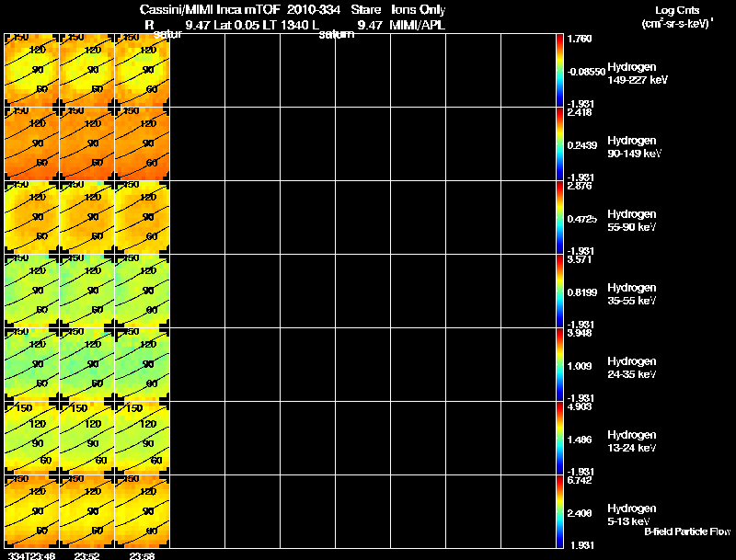Click the 'Hydrogen 24-35 keV' label
Screen dimensions: 736x560
pos(632,368)
